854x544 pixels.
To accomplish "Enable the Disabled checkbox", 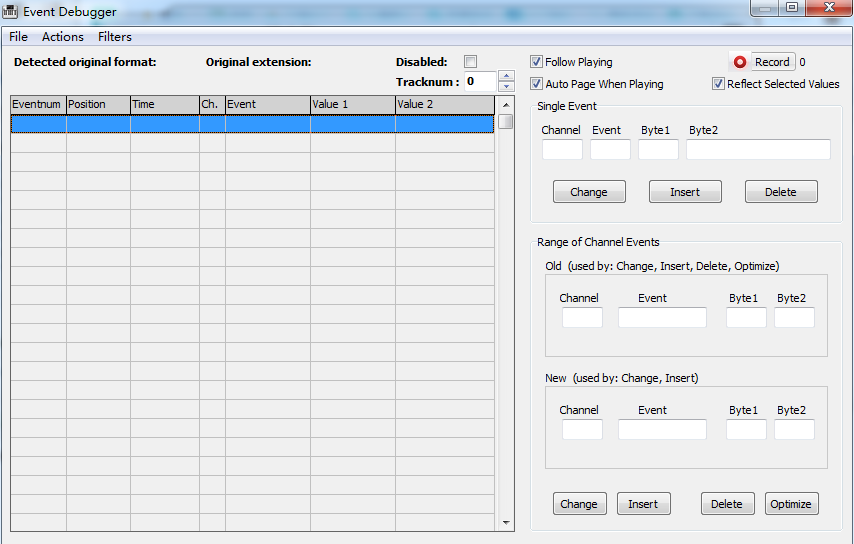I will click(x=471, y=62).
